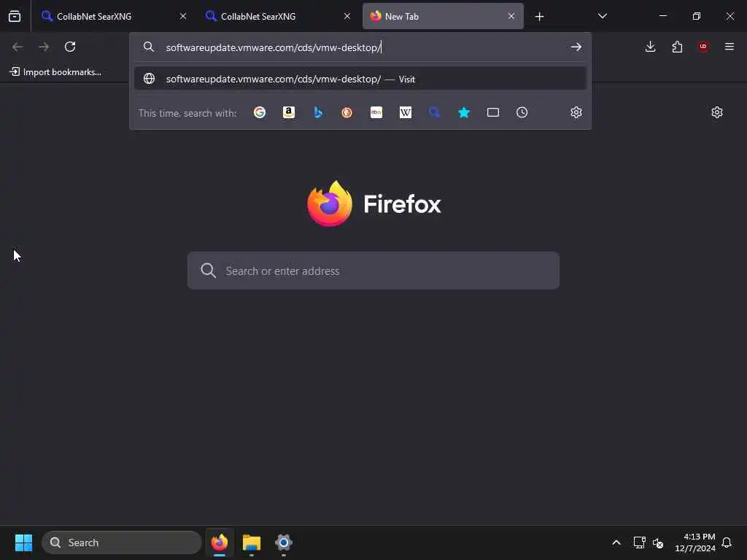This screenshot has height=560, width=747.
Task: Search this time with SearXNG magnifier icon
Action: (435, 112)
